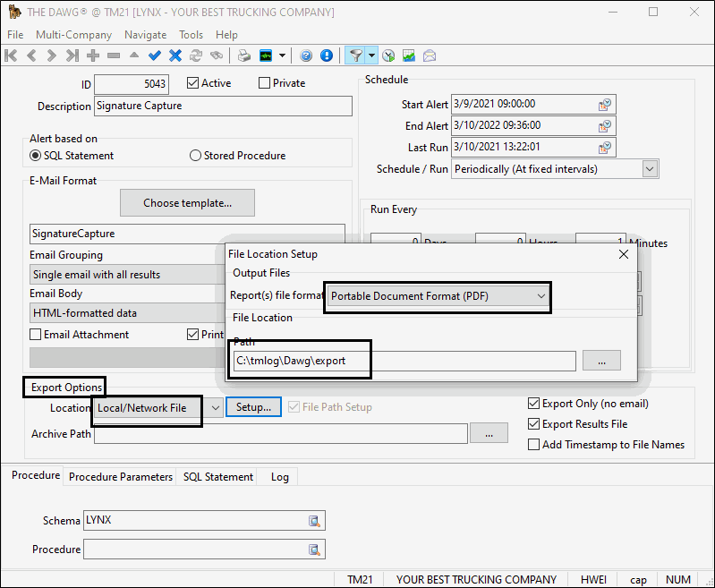Screen dimensions: 715x588
Task: Click the filter funnel toolbar icon
Action: 355,55
